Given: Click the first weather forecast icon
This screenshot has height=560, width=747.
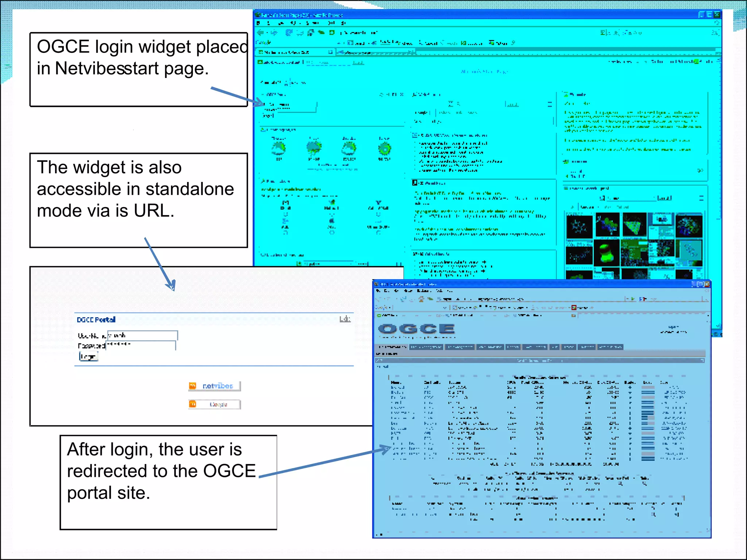Looking at the screenshot, I should pos(279,148).
